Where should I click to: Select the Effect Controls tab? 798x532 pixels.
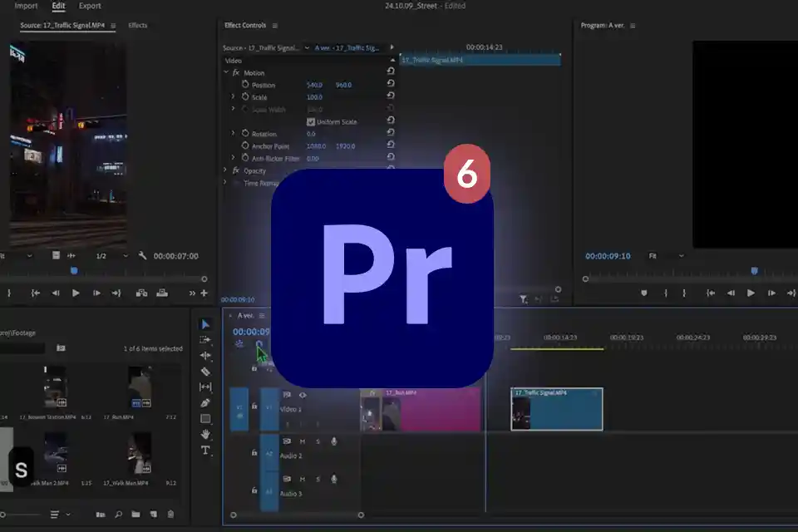(x=245, y=25)
